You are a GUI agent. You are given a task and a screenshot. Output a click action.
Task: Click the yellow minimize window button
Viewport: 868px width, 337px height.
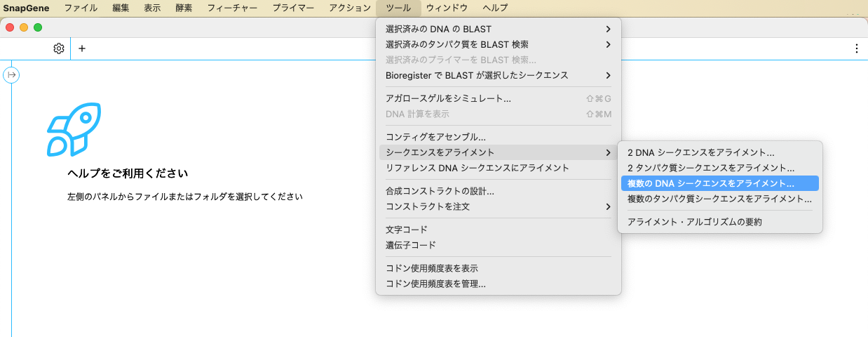tap(24, 27)
